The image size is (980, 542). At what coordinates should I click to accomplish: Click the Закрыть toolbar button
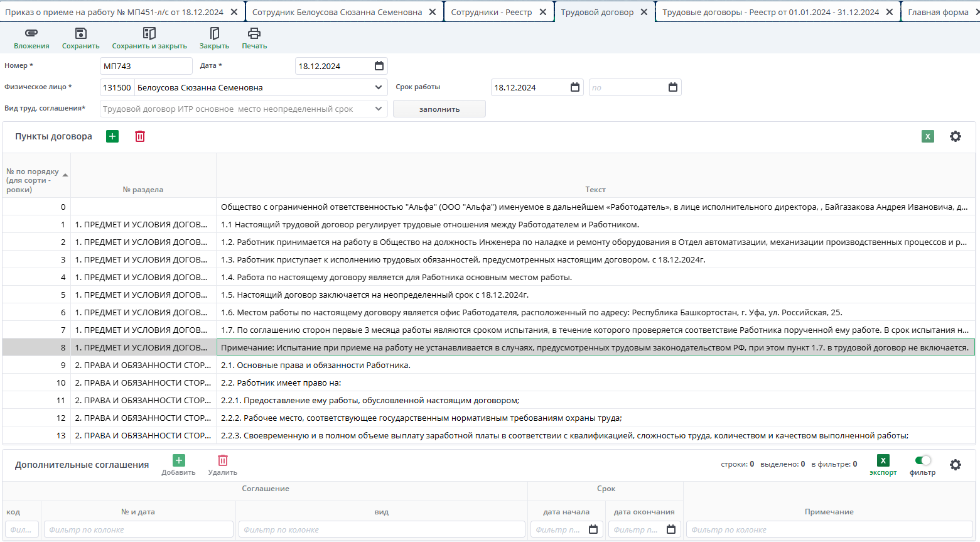click(214, 34)
